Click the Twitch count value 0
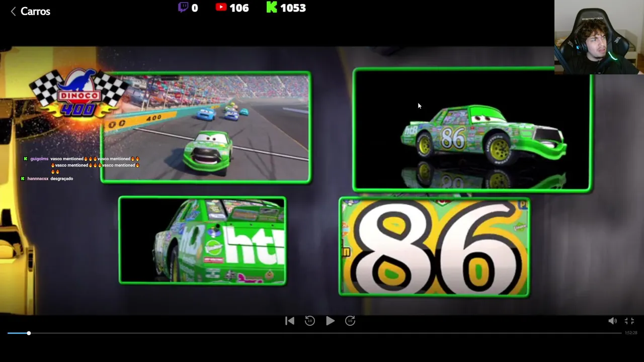The image size is (644, 362). (195, 8)
